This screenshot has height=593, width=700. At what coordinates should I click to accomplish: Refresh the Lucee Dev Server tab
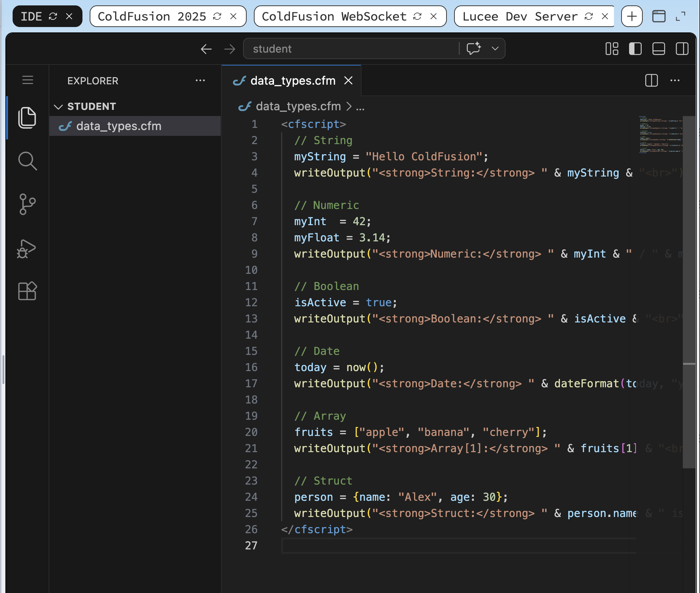(x=589, y=16)
